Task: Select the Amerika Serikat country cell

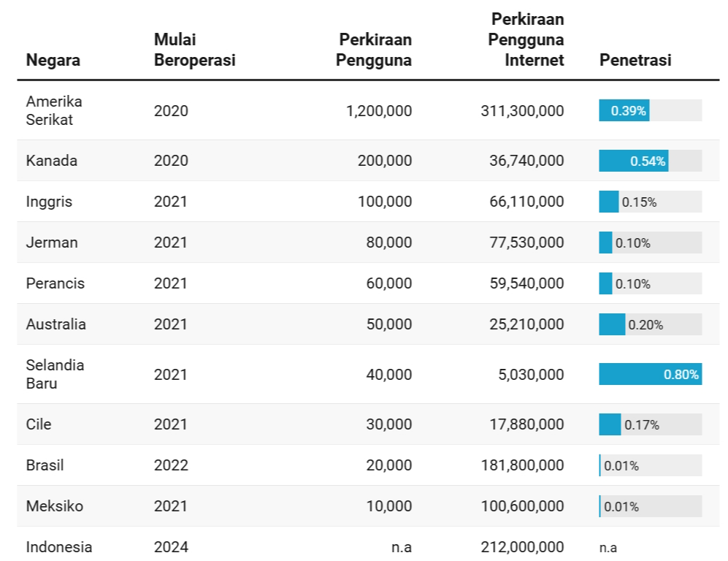Action: coord(54,111)
